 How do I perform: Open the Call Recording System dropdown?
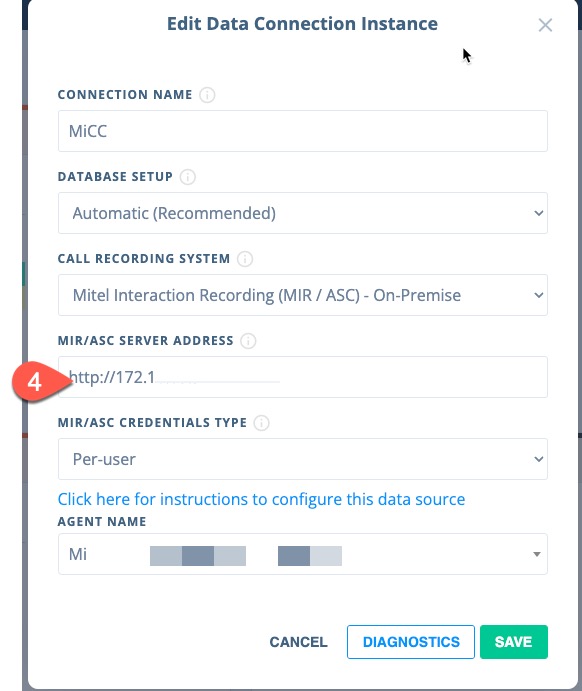(303, 295)
